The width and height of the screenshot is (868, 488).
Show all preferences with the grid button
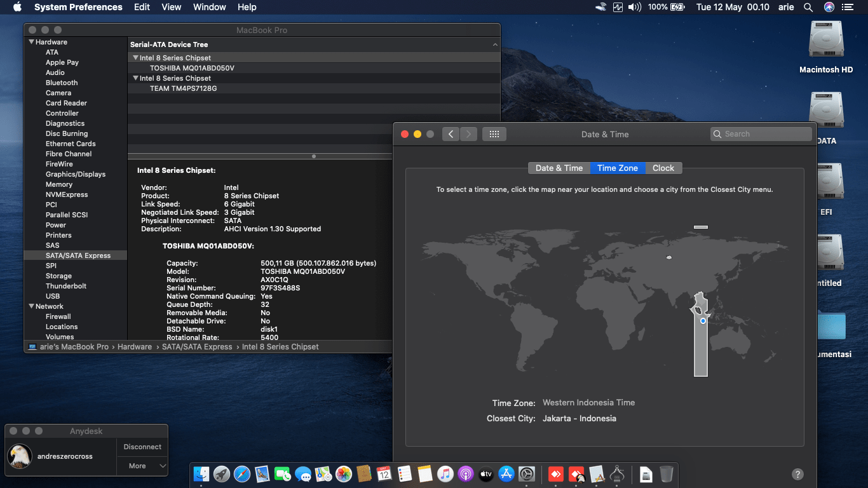pyautogui.click(x=494, y=134)
